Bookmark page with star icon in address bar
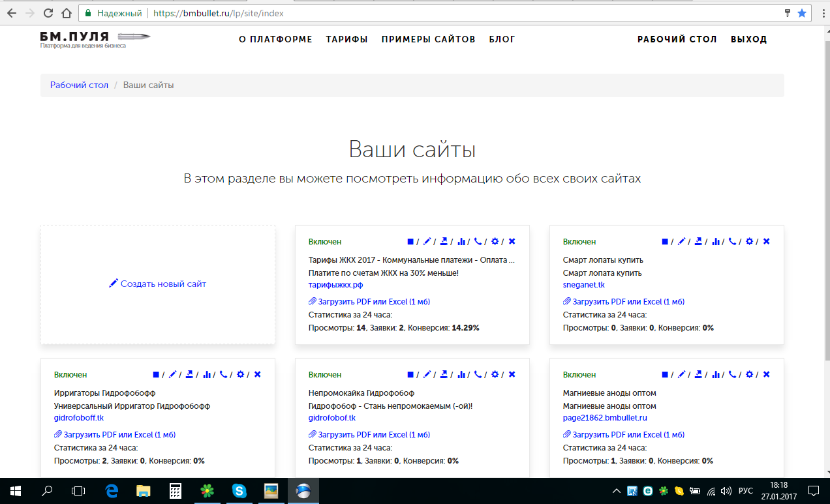 [802, 13]
